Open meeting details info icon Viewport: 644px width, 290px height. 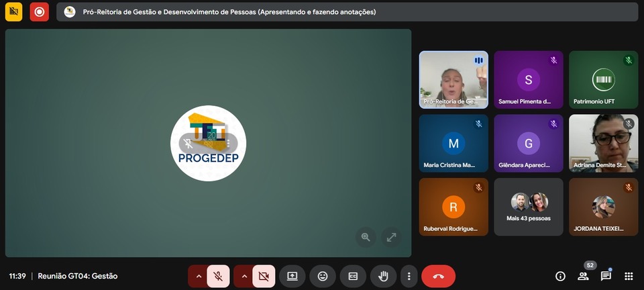(560, 276)
